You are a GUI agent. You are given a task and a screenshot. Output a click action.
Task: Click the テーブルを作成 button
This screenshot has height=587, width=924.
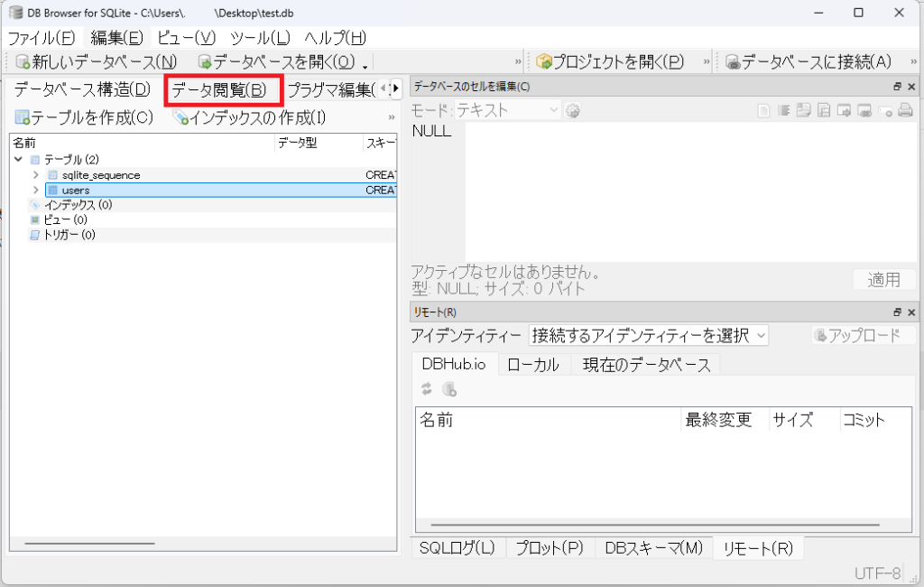coord(84,117)
